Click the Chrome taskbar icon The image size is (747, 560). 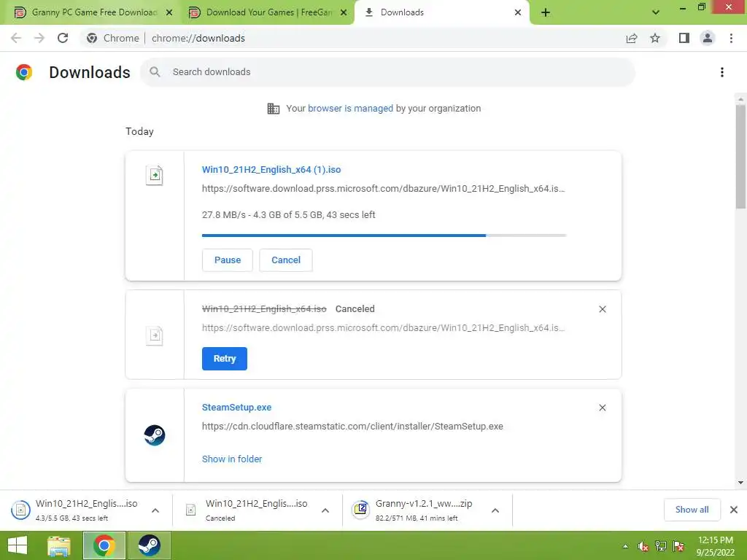tap(104, 545)
